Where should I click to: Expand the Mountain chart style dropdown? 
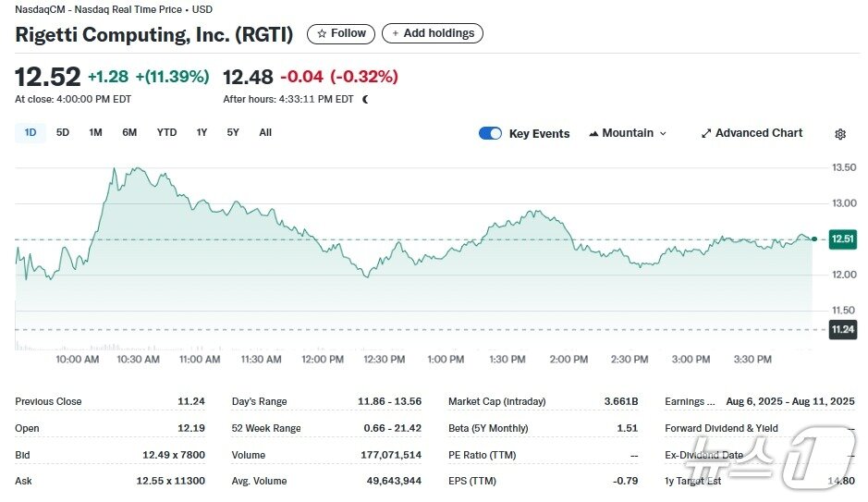click(662, 133)
